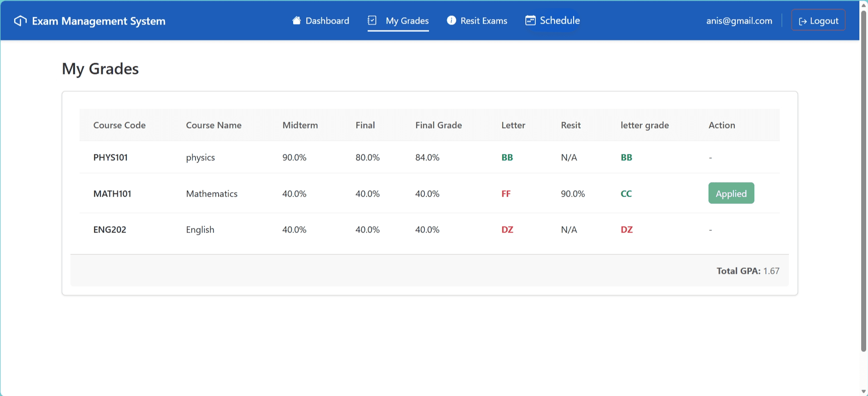Click the Total GPA 1.67 text
Image resolution: width=868 pixels, height=396 pixels.
point(748,271)
